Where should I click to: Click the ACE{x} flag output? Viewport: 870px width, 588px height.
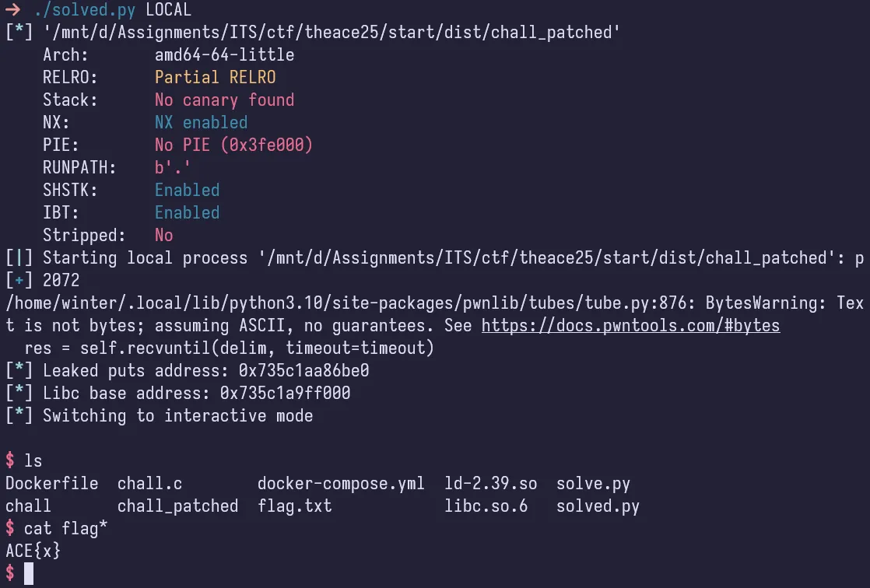tap(33, 551)
